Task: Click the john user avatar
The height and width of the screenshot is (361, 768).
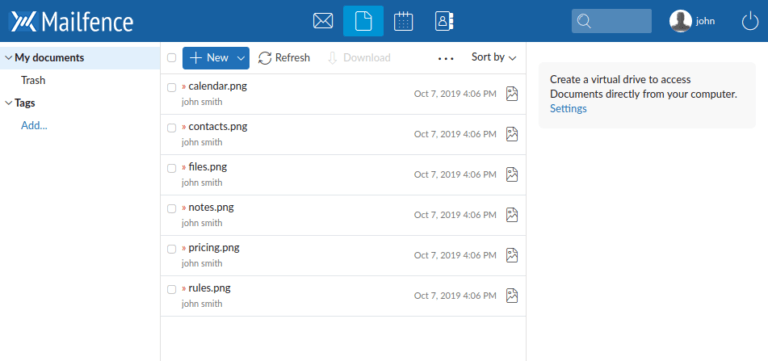Action: coord(680,21)
